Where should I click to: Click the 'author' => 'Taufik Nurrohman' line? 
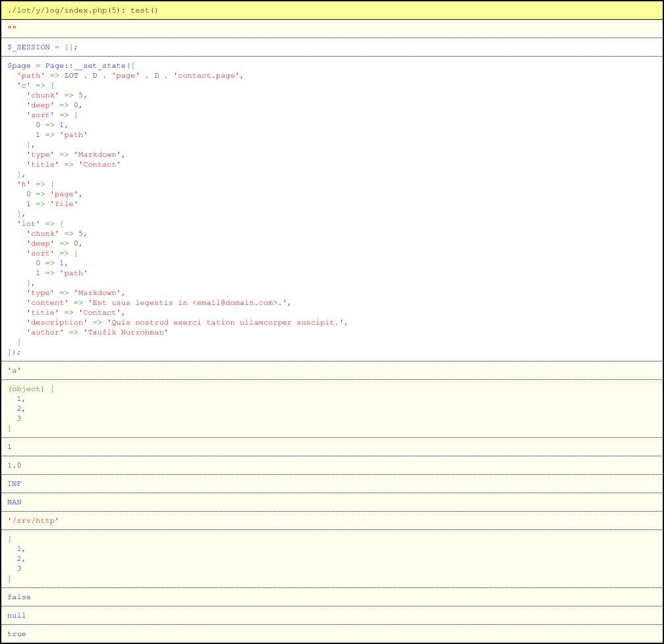(97, 333)
